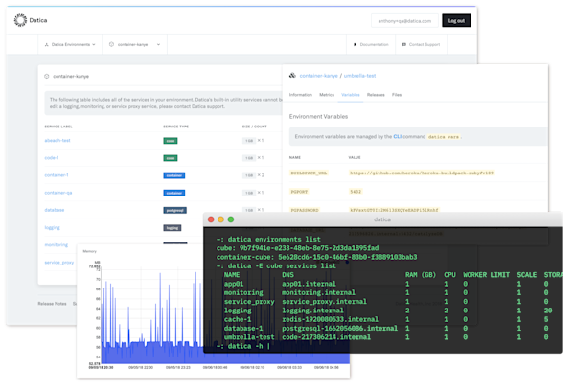The width and height of the screenshot is (575, 392).
Task: Click the Documentation bookmark icon
Action: 355,44
